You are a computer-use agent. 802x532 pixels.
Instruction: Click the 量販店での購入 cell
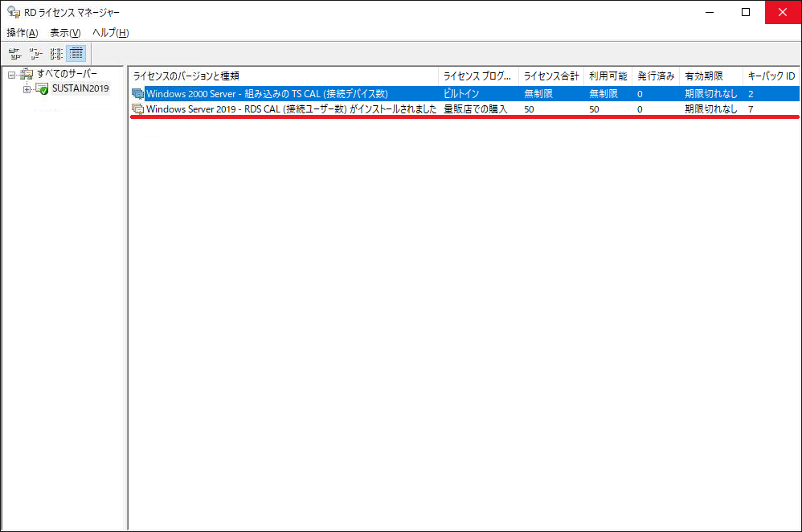coord(475,109)
